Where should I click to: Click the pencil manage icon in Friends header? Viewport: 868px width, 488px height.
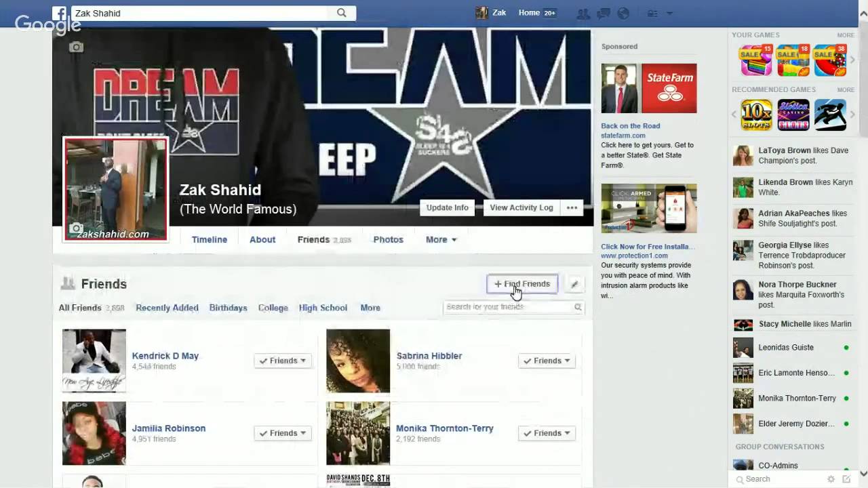pyautogui.click(x=574, y=284)
